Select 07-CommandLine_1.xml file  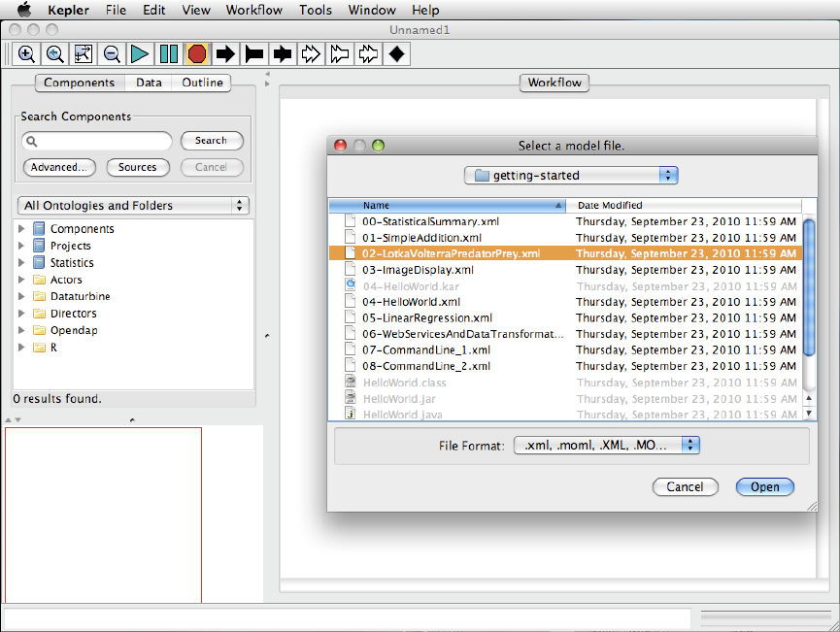565,349
